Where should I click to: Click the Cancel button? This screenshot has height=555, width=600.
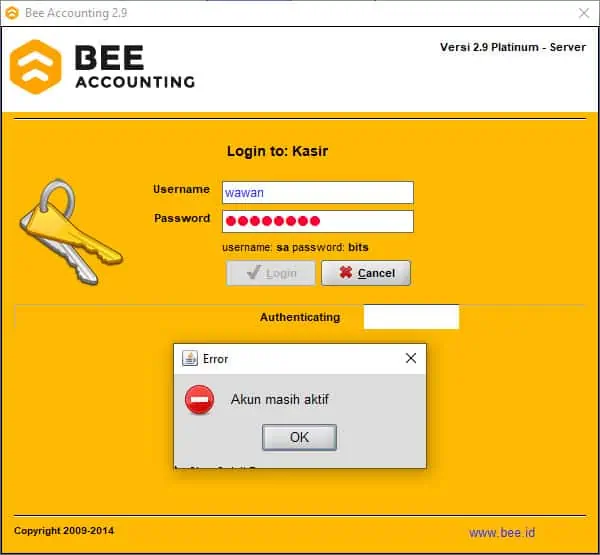[366, 273]
